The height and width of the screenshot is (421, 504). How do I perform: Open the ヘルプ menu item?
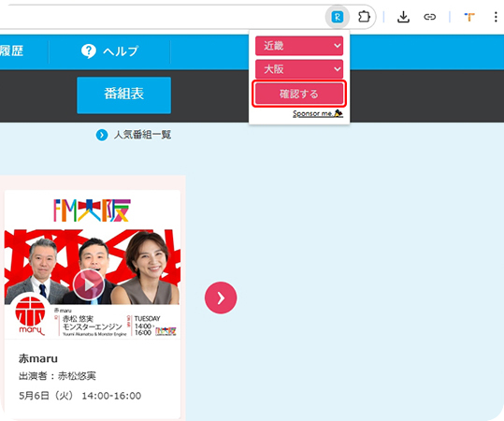[109, 51]
